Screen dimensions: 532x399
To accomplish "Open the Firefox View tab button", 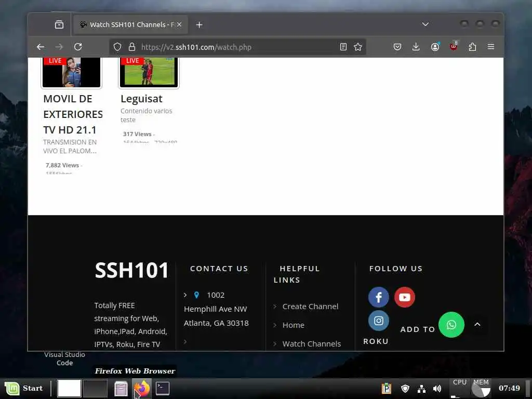I will pos(59,24).
